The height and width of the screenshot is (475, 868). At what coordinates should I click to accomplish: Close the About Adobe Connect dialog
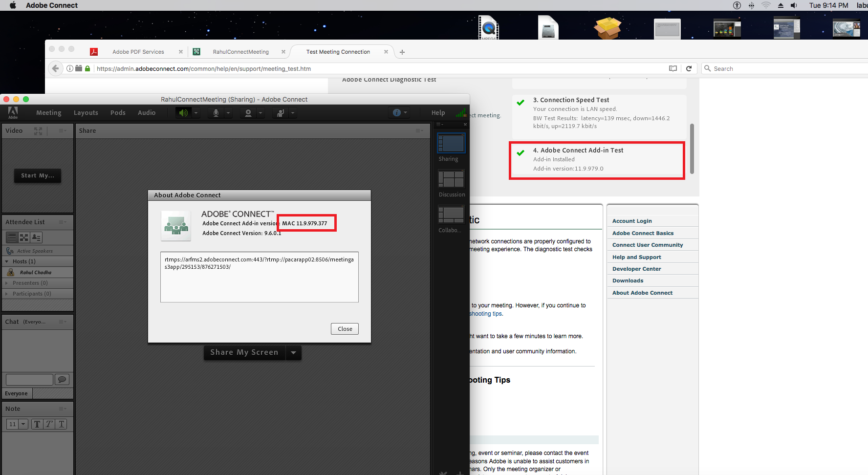pyautogui.click(x=345, y=329)
